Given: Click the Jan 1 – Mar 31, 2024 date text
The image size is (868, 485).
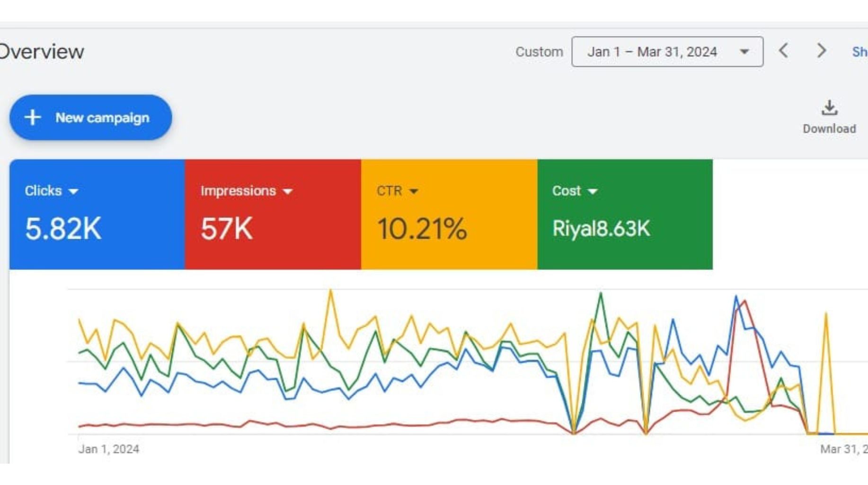Looking at the screenshot, I should (652, 52).
